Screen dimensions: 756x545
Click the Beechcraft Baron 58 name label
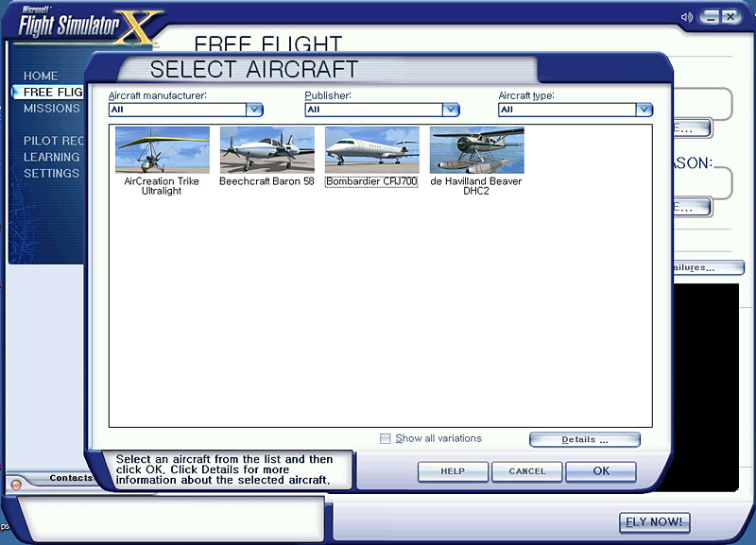[x=266, y=181]
